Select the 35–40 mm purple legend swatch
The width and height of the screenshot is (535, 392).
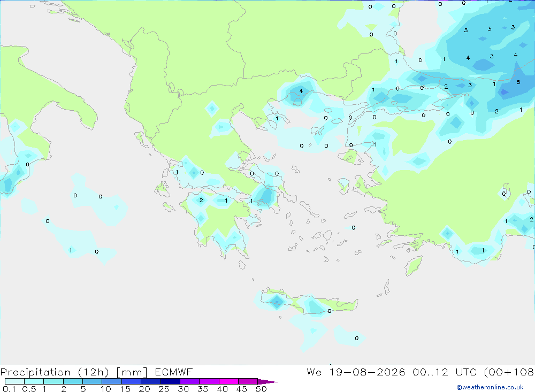click(x=209, y=381)
